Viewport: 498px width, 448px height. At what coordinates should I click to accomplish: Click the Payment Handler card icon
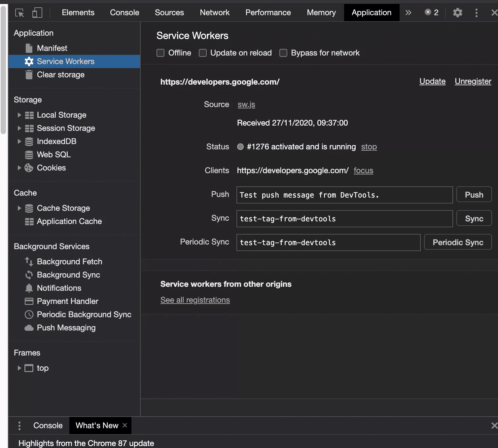pos(29,301)
